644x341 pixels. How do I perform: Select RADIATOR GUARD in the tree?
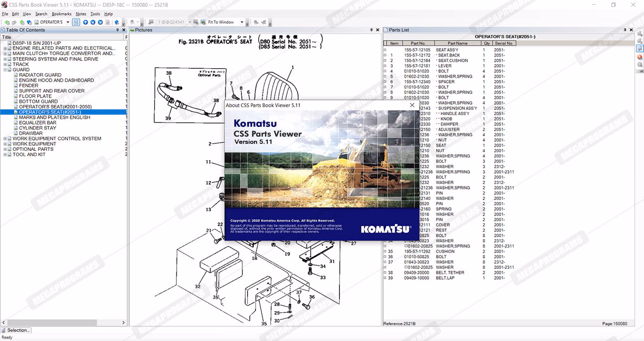point(40,75)
